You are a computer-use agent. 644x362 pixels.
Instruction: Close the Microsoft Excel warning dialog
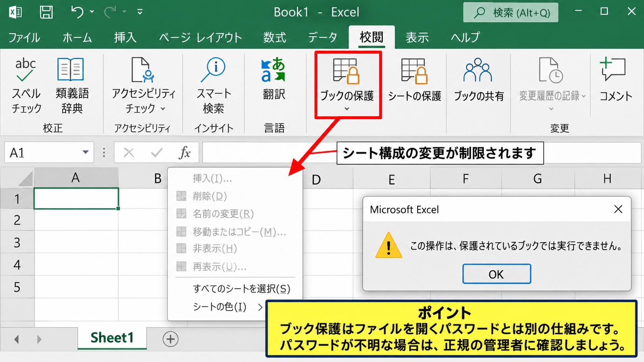coord(618,209)
